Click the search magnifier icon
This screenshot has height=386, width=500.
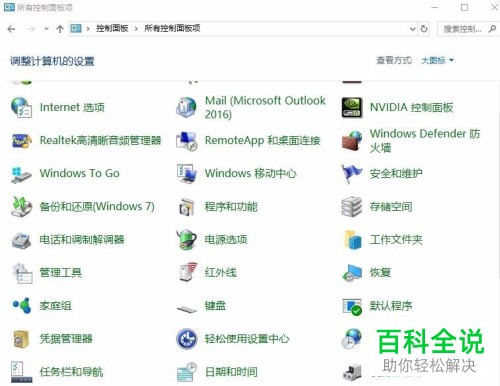(492, 29)
